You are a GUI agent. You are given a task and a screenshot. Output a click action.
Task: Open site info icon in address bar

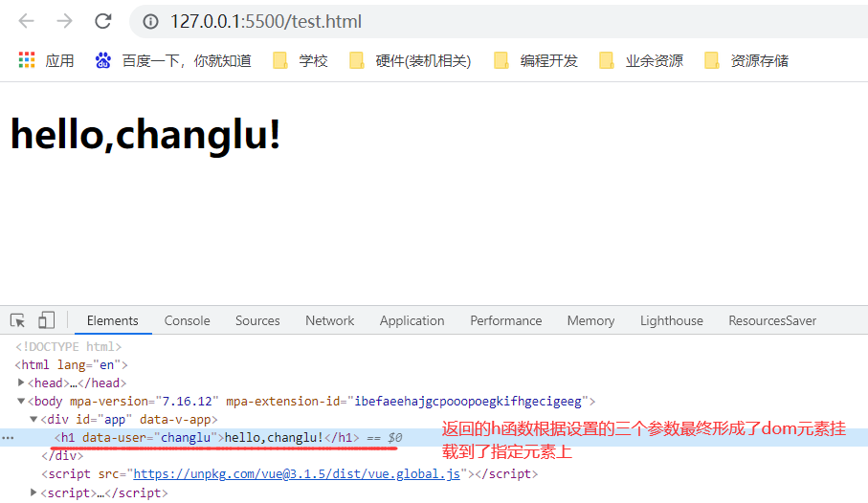coord(150,22)
